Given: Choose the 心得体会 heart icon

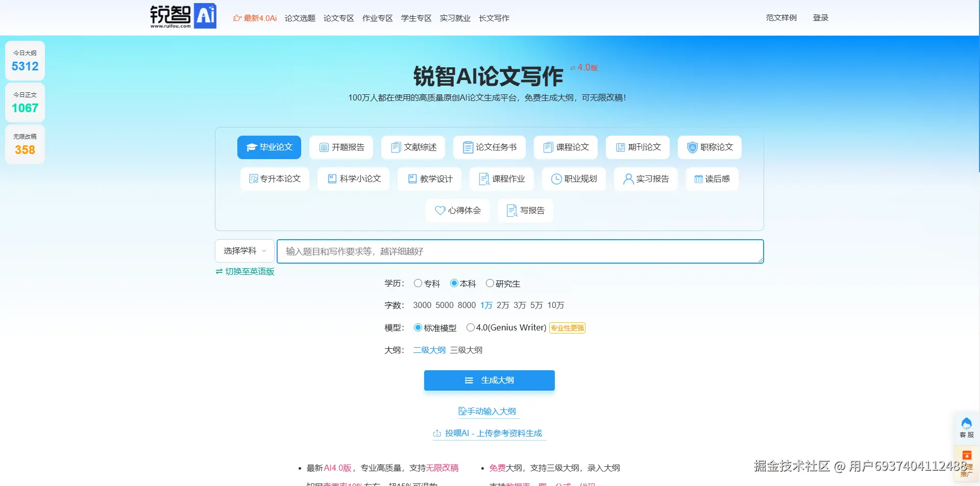Looking at the screenshot, I should [440, 211].
